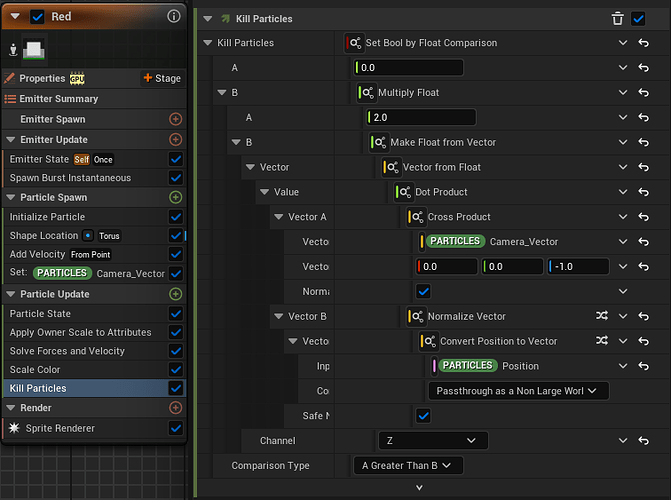This screenshot has height=500, width=671.
Task: Collapse the Value Dot Product row
Action: pyautogui.click(x=264, y=192)
